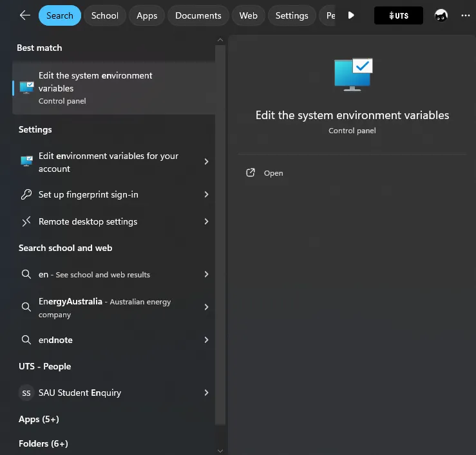The height and width of the screenshot is (455, 476).
Task: Click the large monitor icon in preview pane
Action: 353,75
